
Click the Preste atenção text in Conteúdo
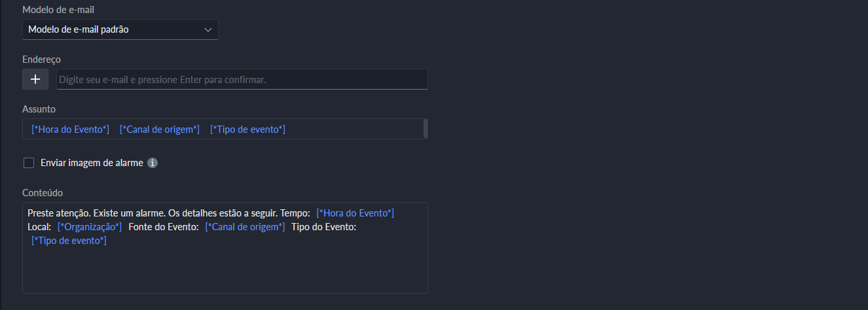point(60,213)
